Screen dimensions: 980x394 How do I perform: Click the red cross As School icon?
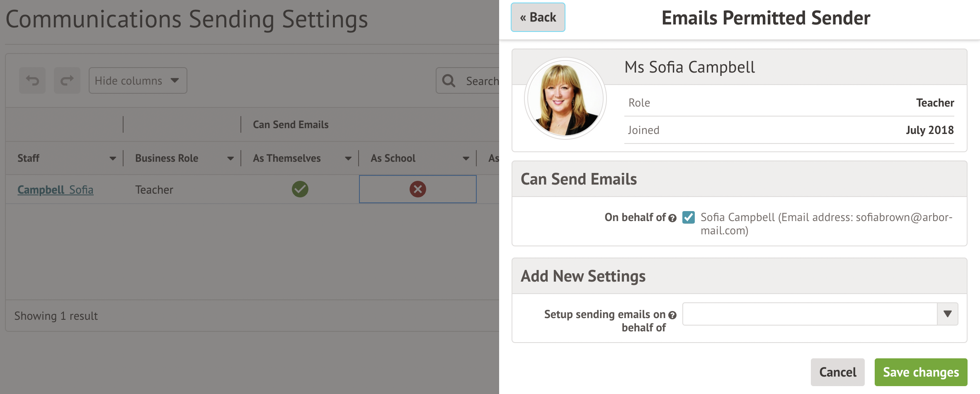pos(417,189)
